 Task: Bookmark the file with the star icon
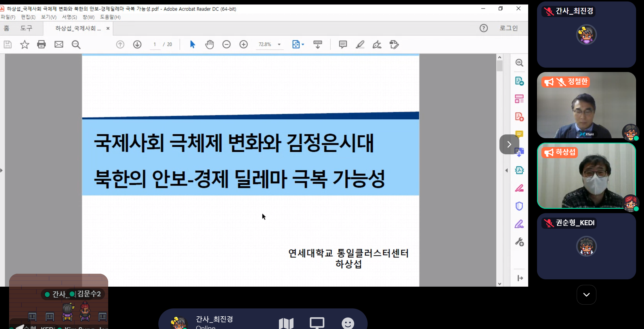coord(24,44)
